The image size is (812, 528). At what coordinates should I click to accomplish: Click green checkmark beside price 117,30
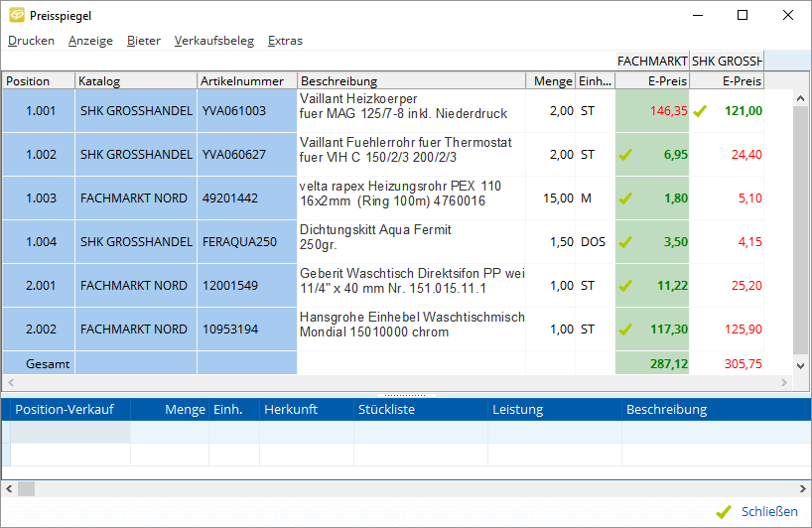[x=625, y=330]
